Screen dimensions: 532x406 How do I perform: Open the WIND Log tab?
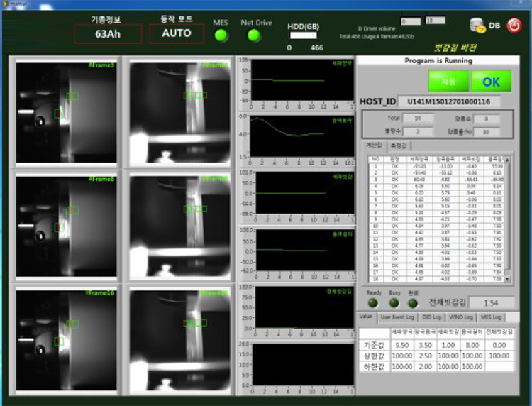coord(461,317)
